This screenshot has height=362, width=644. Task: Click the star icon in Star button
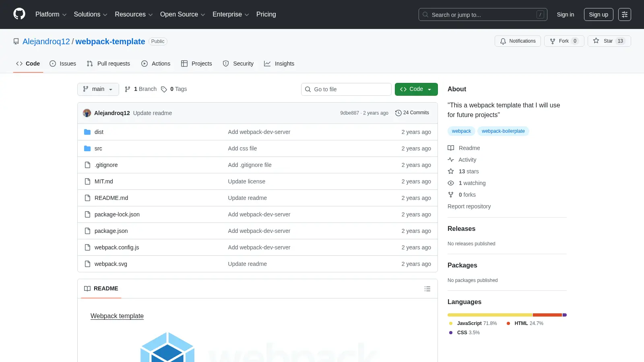click(x=596, y=41)
